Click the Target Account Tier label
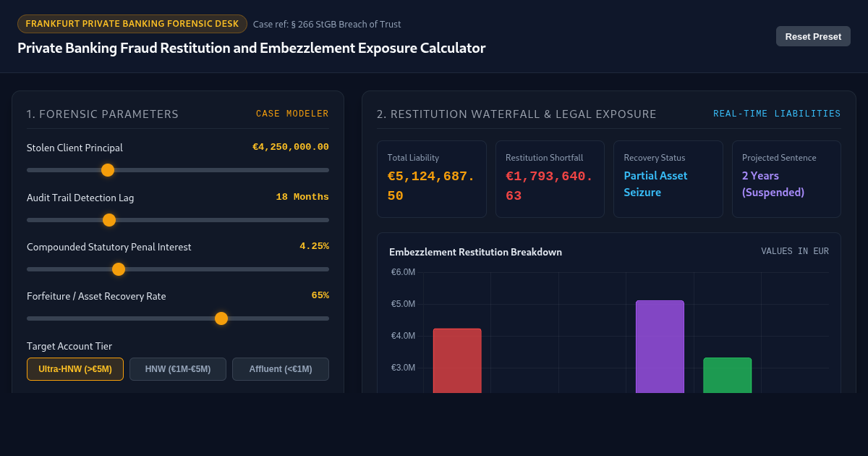 [69, 346]
